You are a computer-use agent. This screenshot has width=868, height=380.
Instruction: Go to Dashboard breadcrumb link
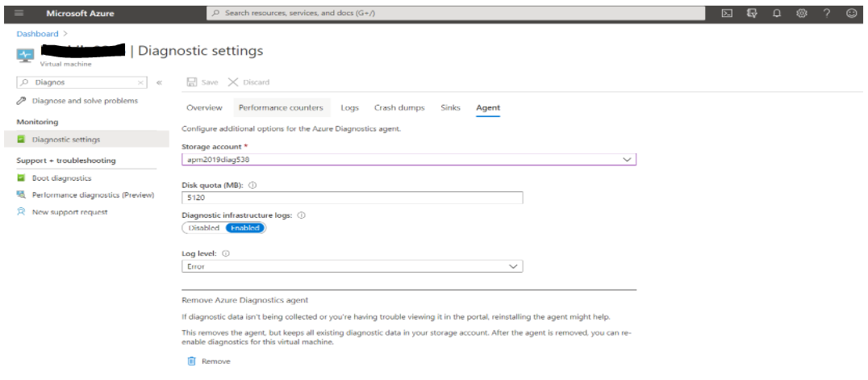pyautogui.click(x=37, y=34)
